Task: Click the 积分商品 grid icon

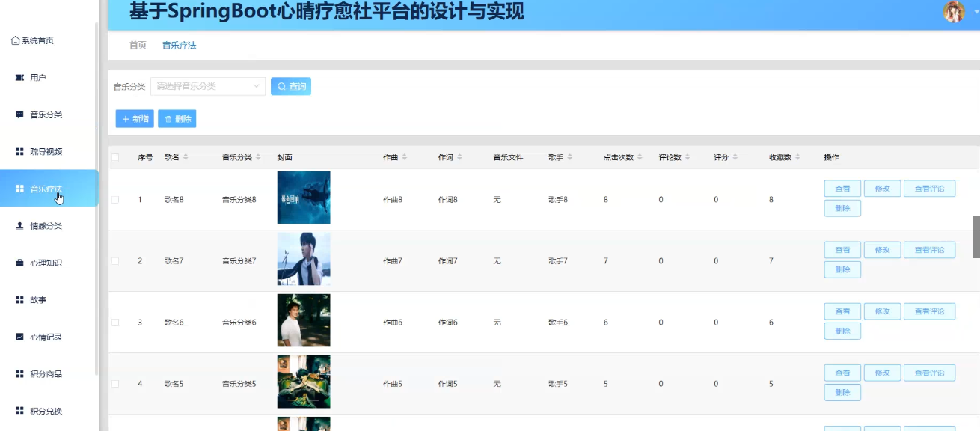Action: pyautogui.click(x=20, y=374)
